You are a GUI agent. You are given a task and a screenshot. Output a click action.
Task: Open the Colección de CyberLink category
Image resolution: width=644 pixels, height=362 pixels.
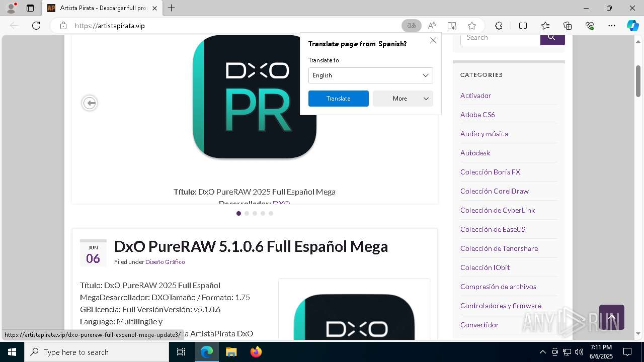(498, 210)
